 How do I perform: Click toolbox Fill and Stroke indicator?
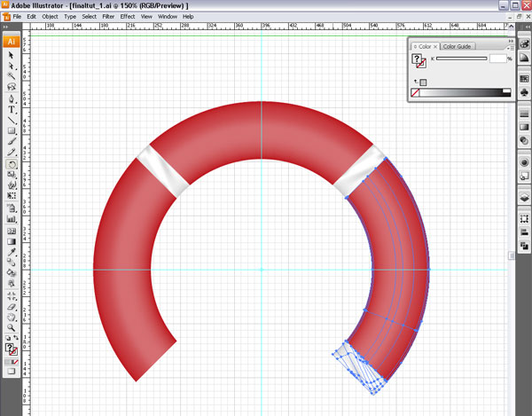coord(12,349)
